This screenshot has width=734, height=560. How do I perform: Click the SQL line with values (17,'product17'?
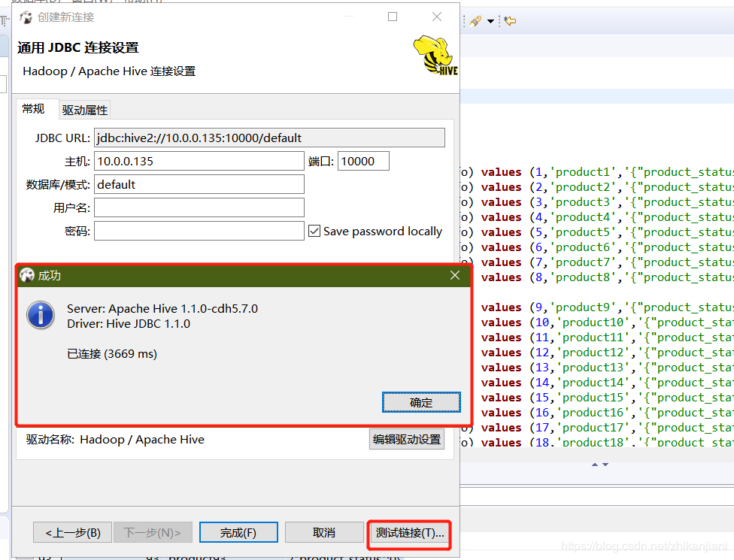(597, 428)
